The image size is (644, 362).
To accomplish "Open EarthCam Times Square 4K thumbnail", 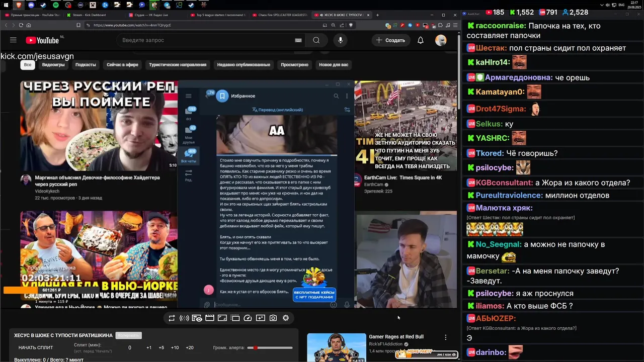I will coord(406,126).
